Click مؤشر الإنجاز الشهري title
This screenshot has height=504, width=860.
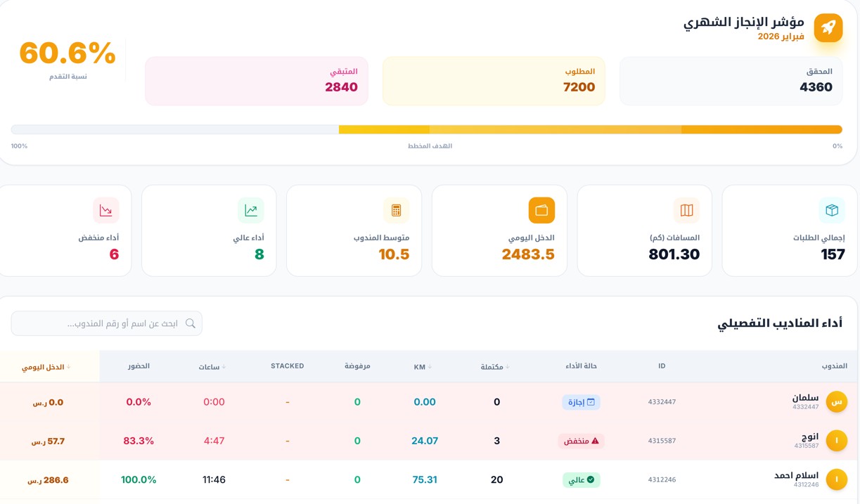pyautogui.click(x=744, y=22)
